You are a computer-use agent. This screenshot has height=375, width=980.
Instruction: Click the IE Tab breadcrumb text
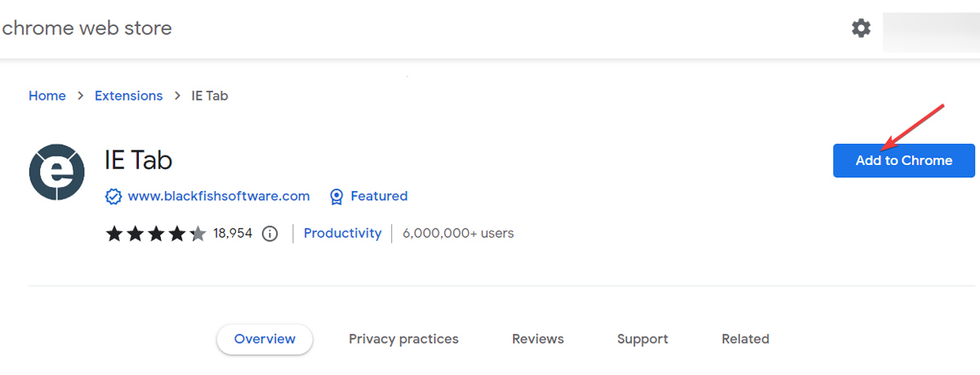(x=209, y=96)
